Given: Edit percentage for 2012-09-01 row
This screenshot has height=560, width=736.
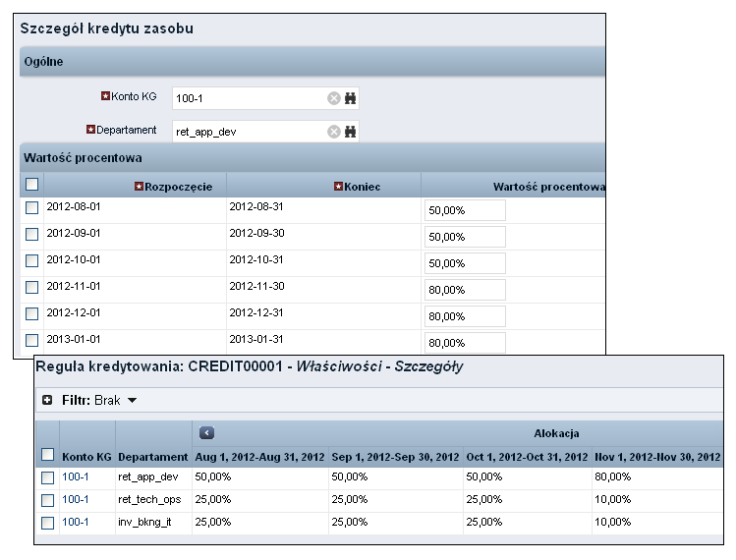Looking at the screenshot, I should point(465,237).
